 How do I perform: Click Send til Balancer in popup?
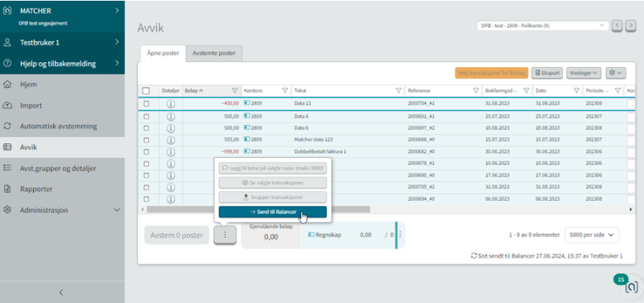(273, 212)
